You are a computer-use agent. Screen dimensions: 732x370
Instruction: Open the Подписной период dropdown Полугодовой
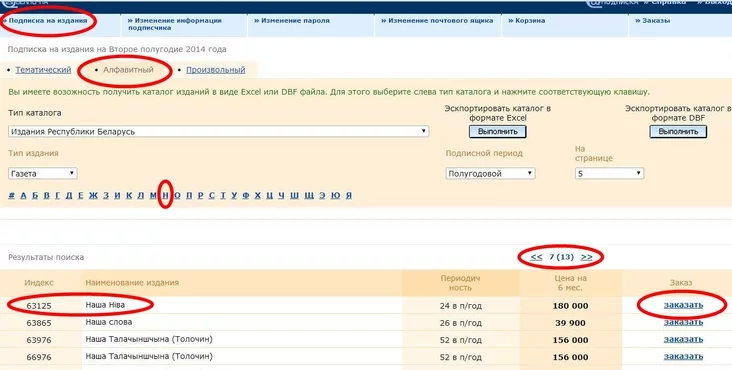click(x=490, y=174)
